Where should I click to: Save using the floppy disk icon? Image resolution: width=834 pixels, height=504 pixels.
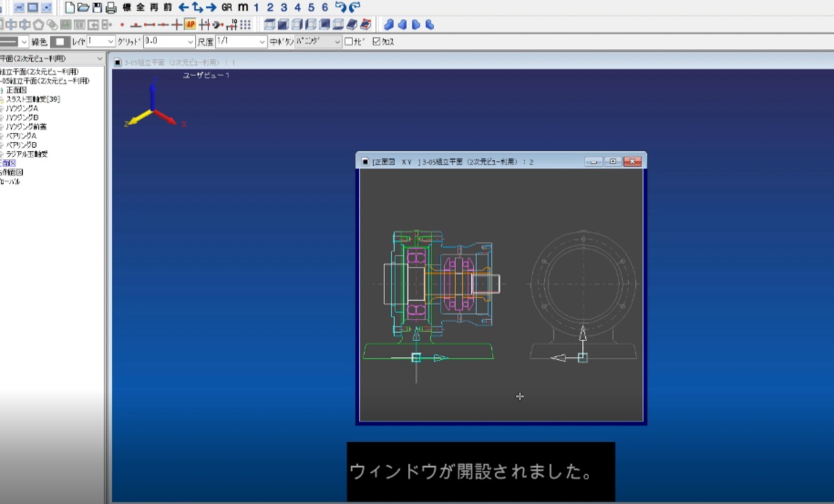97,8
